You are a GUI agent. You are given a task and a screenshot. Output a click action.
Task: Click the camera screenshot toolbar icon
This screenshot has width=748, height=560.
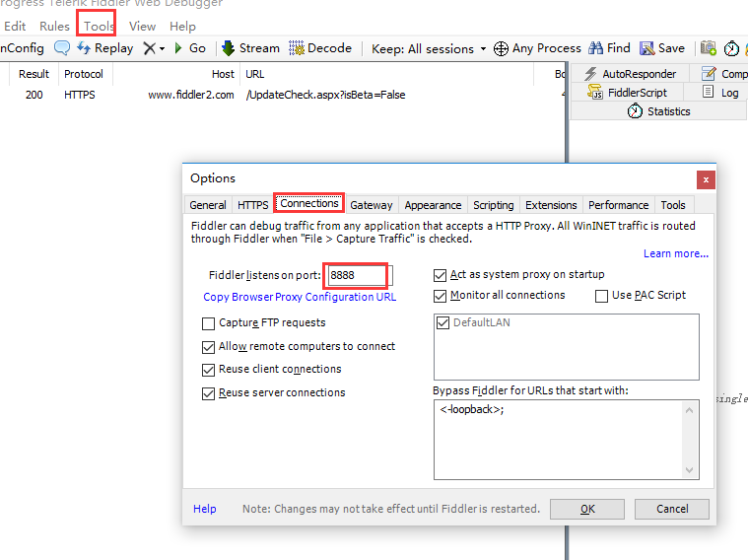[709, 48]
